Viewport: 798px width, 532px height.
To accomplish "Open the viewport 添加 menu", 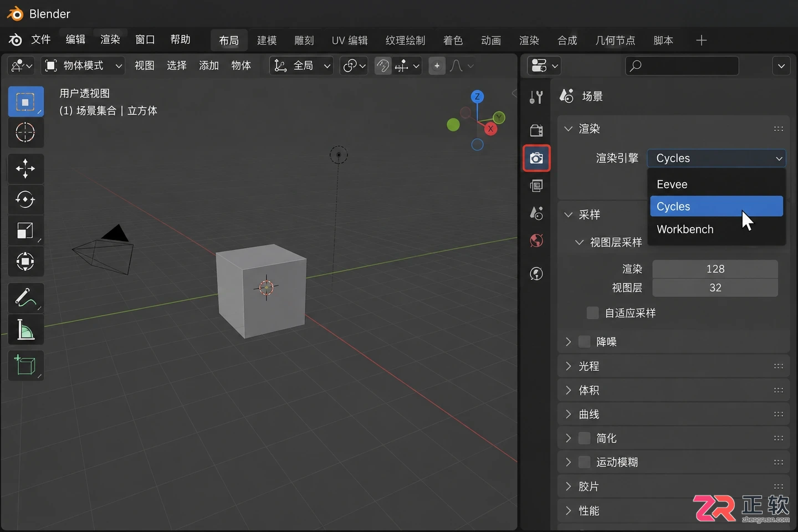I will 209,66.
